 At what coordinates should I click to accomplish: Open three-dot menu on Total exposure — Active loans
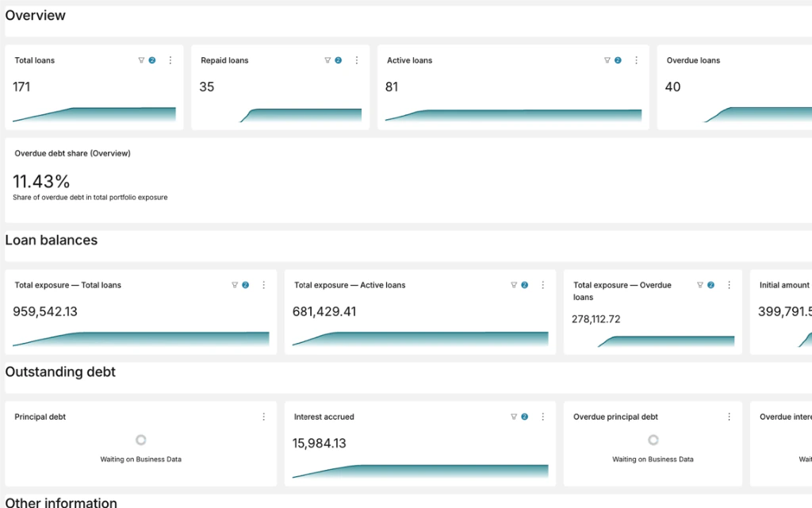542,285
